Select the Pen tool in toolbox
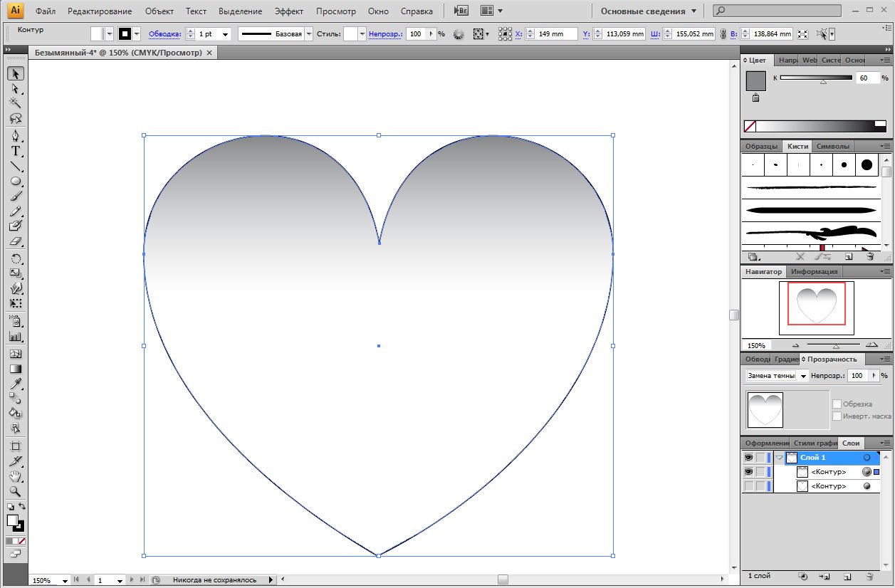Viewport: 895px width, 588px height. click(x=15, y=136)
